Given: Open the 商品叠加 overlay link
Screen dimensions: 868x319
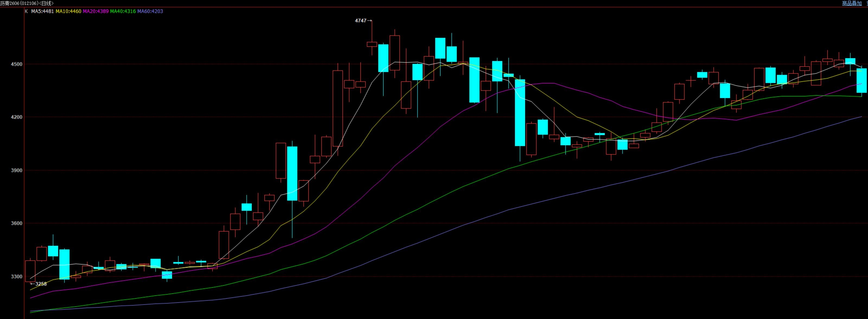Looking at the screenshot, I should 852,3.
